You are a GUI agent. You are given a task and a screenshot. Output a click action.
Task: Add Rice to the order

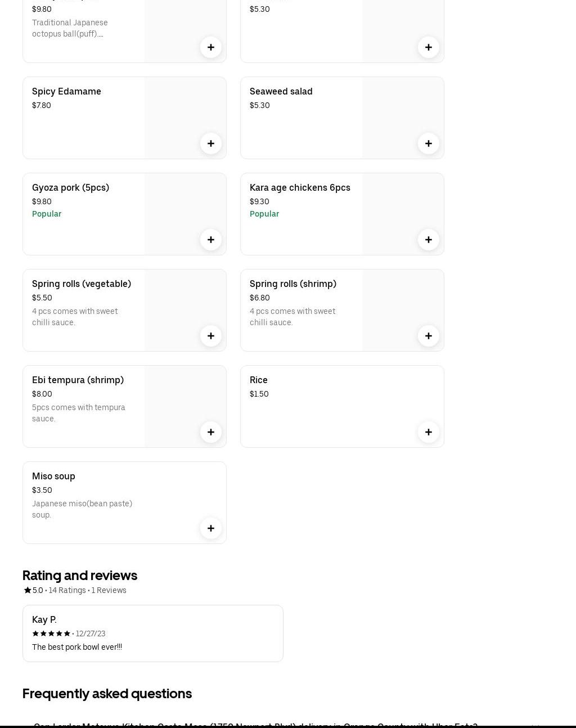[429, 432]
